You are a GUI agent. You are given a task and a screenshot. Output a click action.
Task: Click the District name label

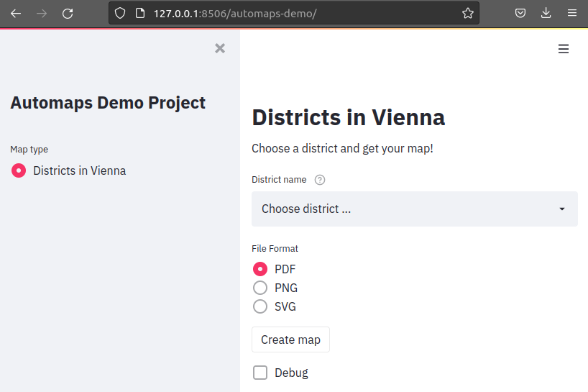pos(279,180)
